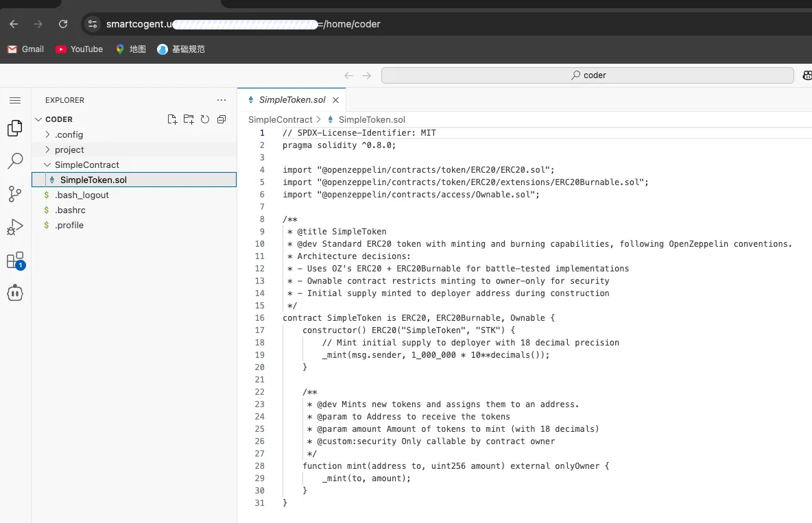Viewport: 812px width, 523px height.
Task: Go forward in editor navigation history
Action: tap(367, 75)
